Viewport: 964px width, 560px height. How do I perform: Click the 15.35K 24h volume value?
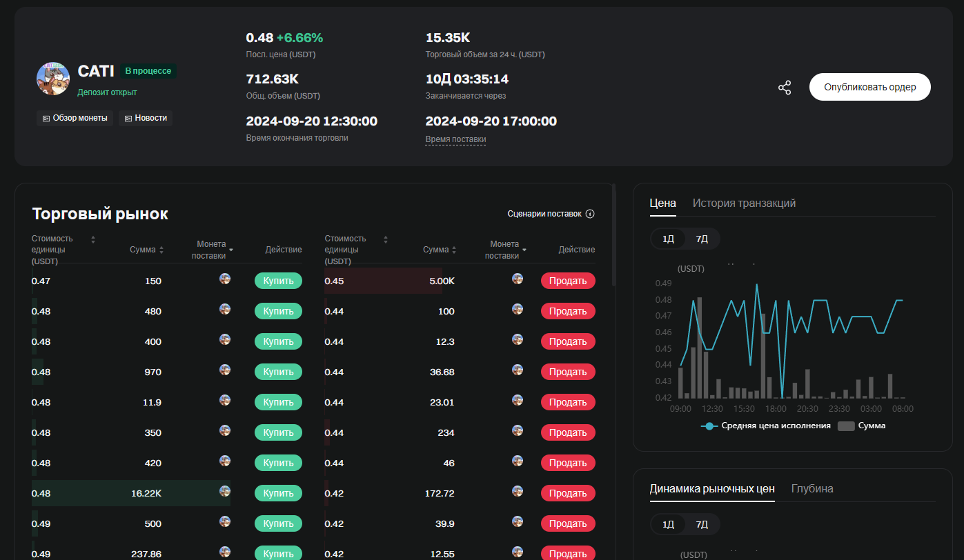coord(448,37)
